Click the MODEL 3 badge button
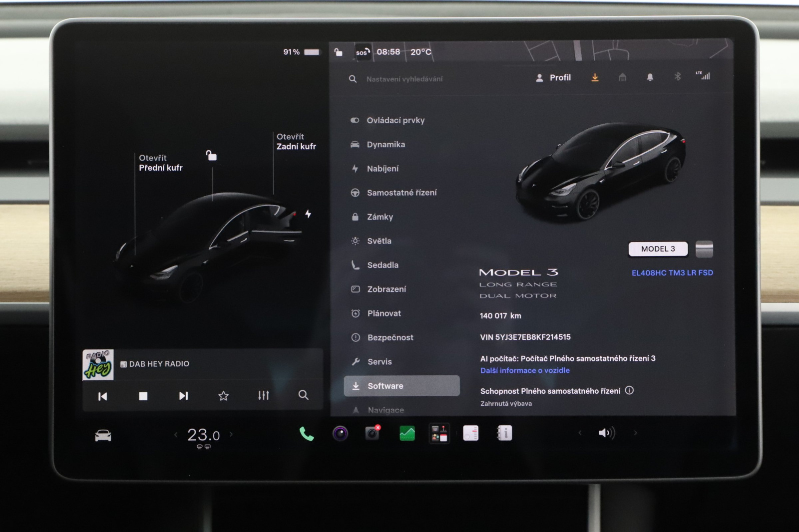 pos(658,249)
